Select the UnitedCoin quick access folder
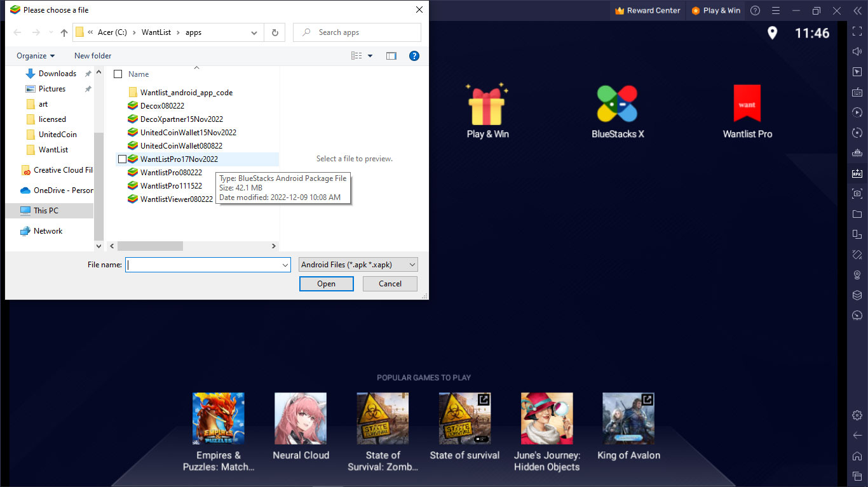 (57, 135)
